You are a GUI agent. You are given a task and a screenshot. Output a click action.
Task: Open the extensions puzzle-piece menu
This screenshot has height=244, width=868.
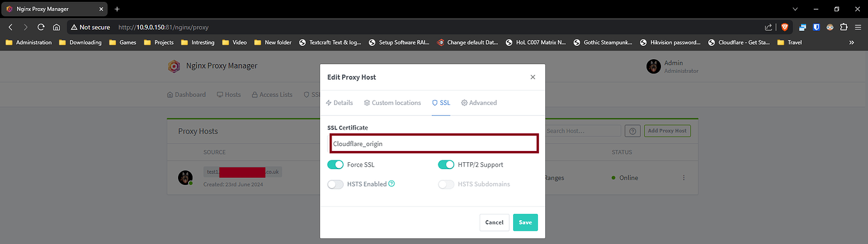pyautogui.click(x=843, y=27)
